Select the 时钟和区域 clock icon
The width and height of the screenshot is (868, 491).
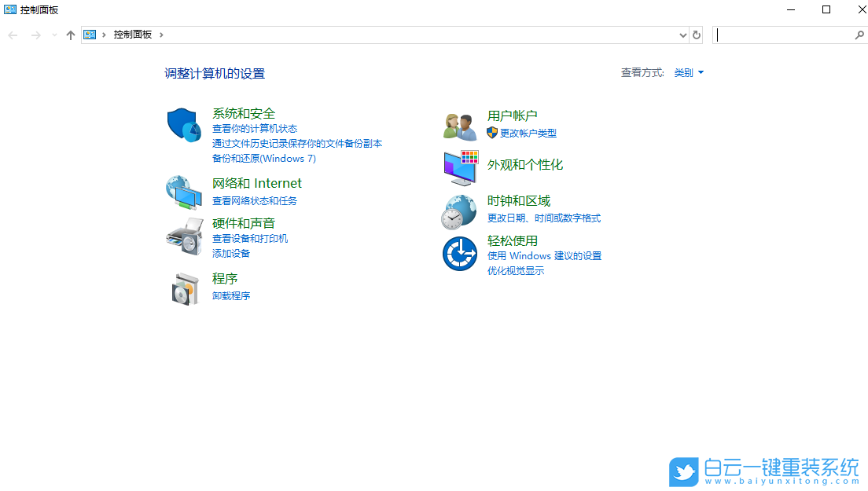tap(459, 211)
